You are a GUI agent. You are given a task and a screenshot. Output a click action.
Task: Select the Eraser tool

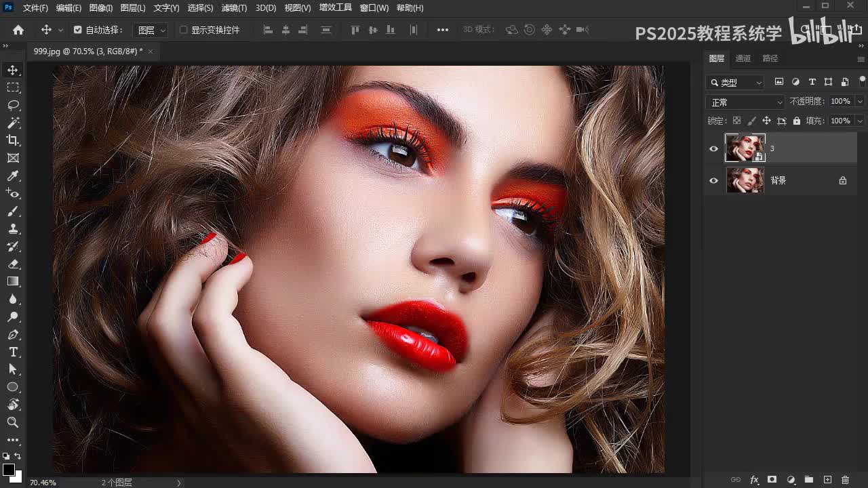pos(13,264)
